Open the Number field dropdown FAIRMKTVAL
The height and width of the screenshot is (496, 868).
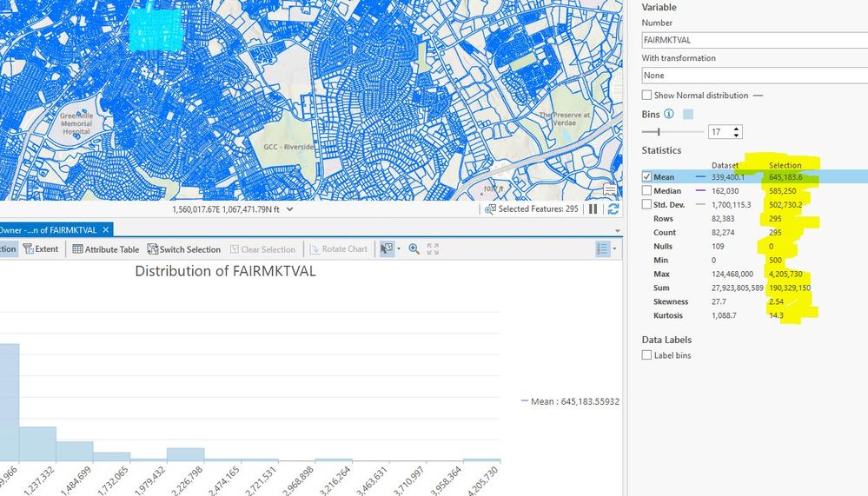point(754,40)
